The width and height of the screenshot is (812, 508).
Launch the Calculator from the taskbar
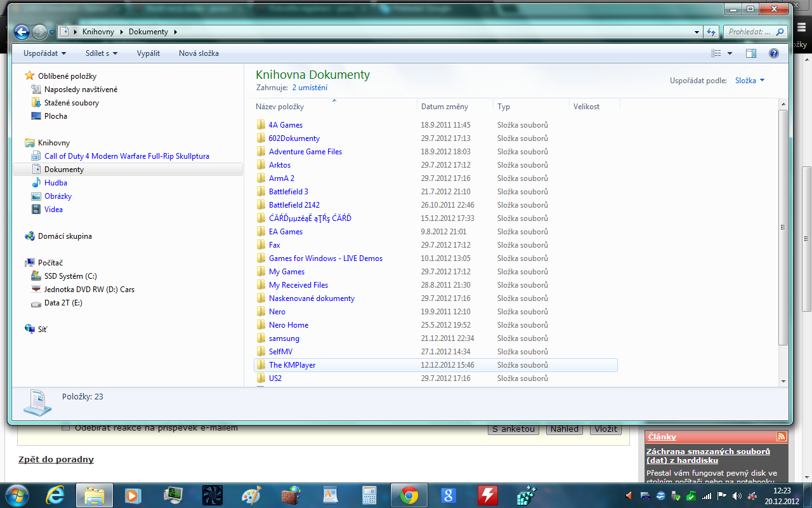(369, 495)
